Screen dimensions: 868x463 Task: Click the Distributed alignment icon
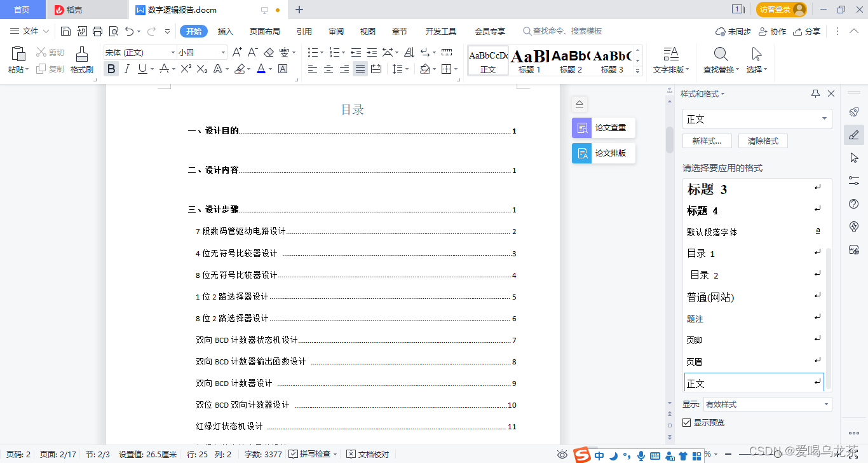click(x=376, y=69)
